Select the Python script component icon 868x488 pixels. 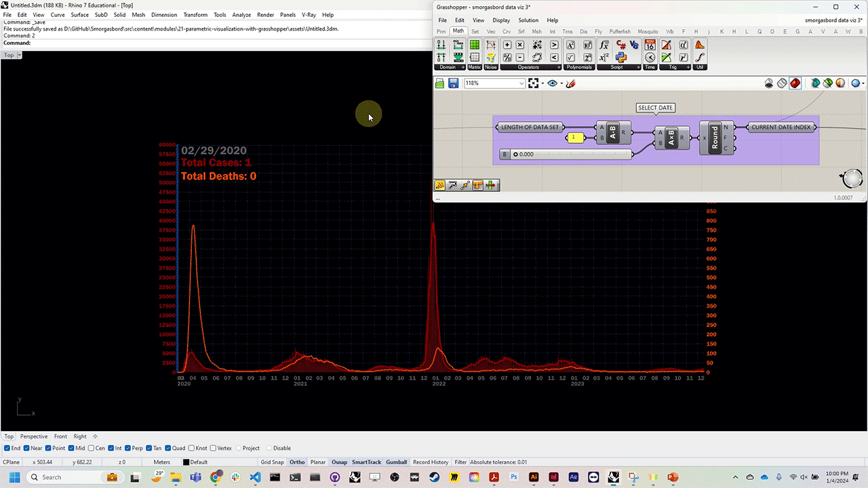tap(621, 57)
